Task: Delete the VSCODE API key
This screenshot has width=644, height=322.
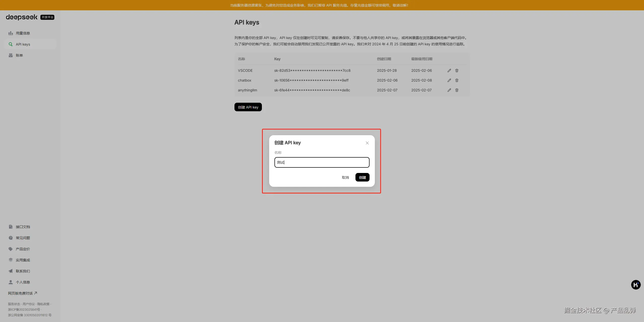Action: [x=457, y=70]
